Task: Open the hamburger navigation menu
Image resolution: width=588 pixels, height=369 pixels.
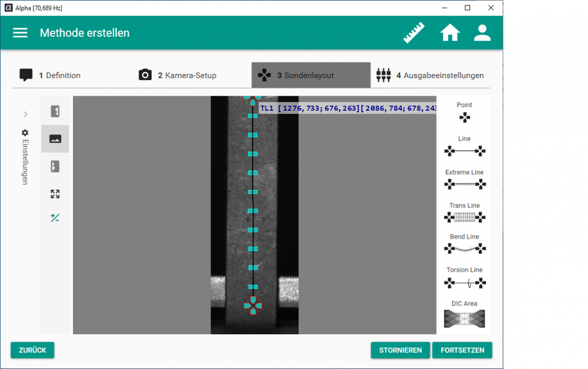Action: [x=20, y=33]
